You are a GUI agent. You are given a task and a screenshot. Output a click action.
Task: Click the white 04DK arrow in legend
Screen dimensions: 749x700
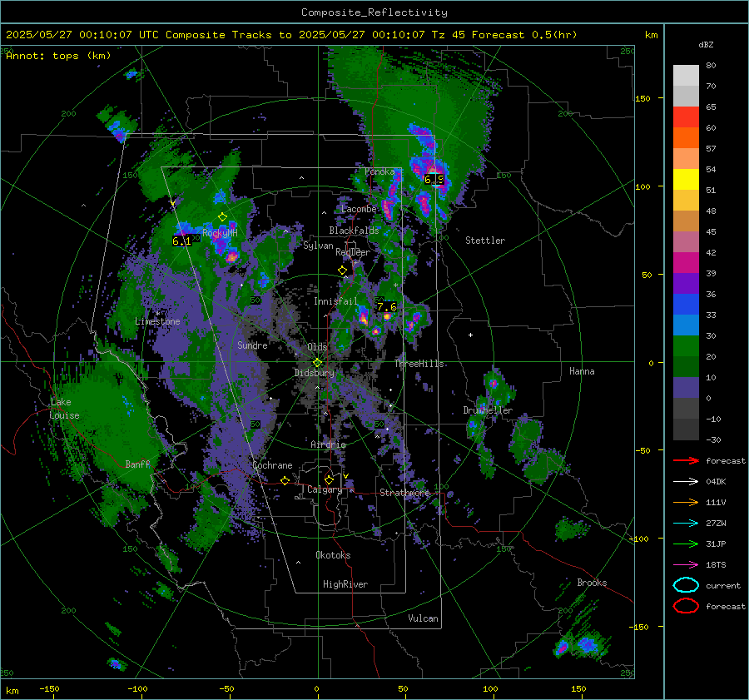click(x=686, y=482)
